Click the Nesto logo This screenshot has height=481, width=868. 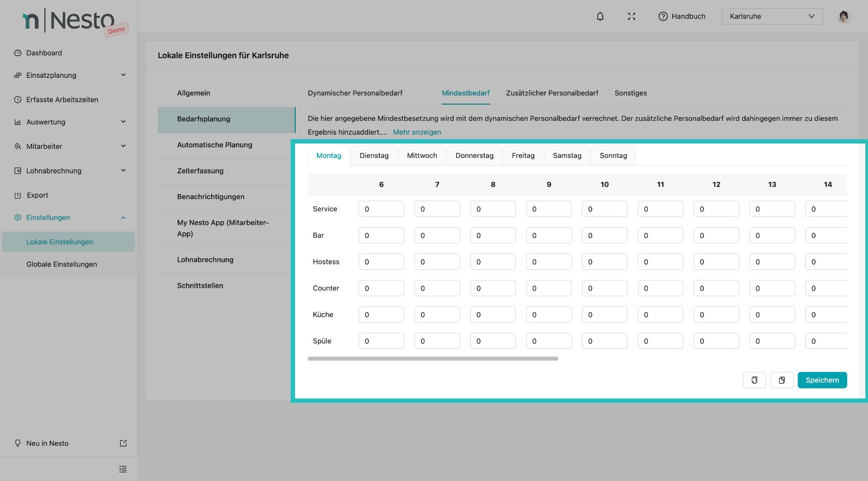(69, 21)
